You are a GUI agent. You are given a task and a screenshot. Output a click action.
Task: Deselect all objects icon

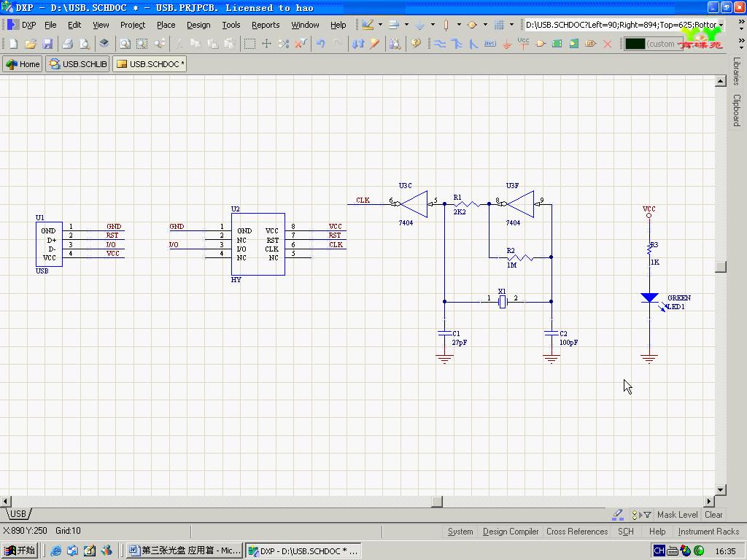284,44
